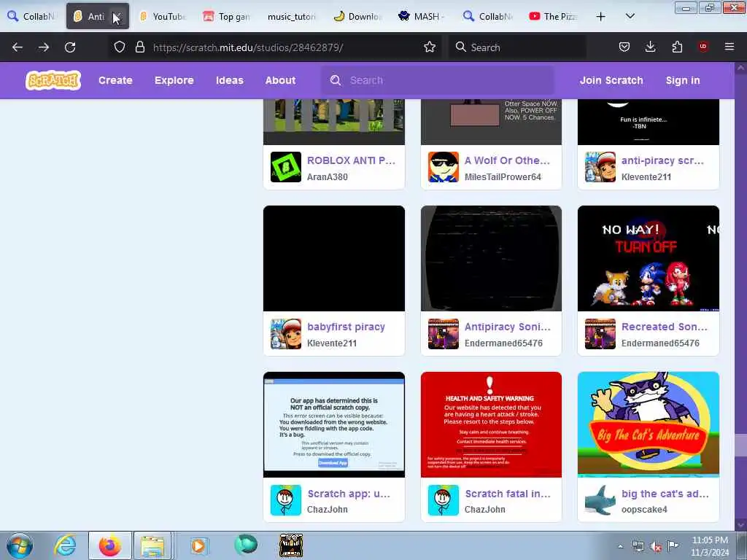Click the Scratch logo
Image resolution: width=747 pixels, height=560 pixels.
53,80
